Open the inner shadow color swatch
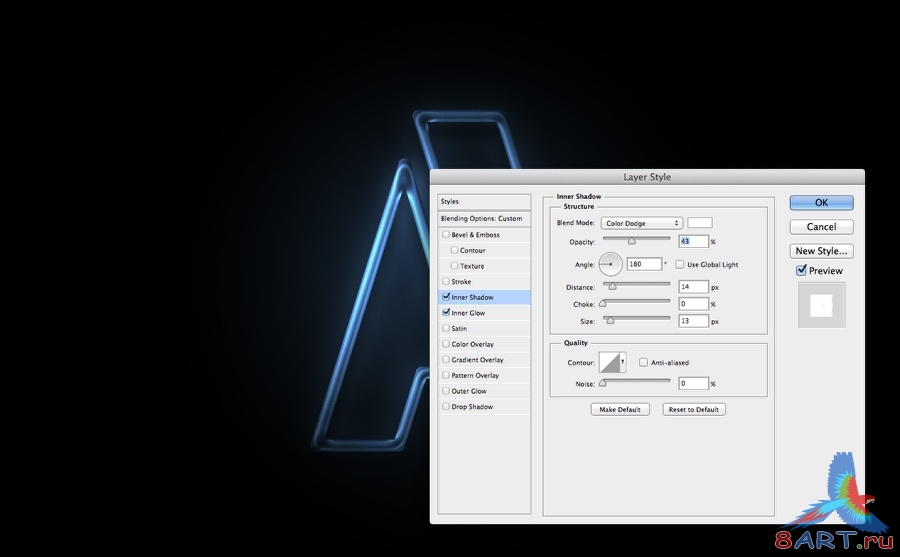This screenshot has width=900, height=557. click(x=700, y=223)
